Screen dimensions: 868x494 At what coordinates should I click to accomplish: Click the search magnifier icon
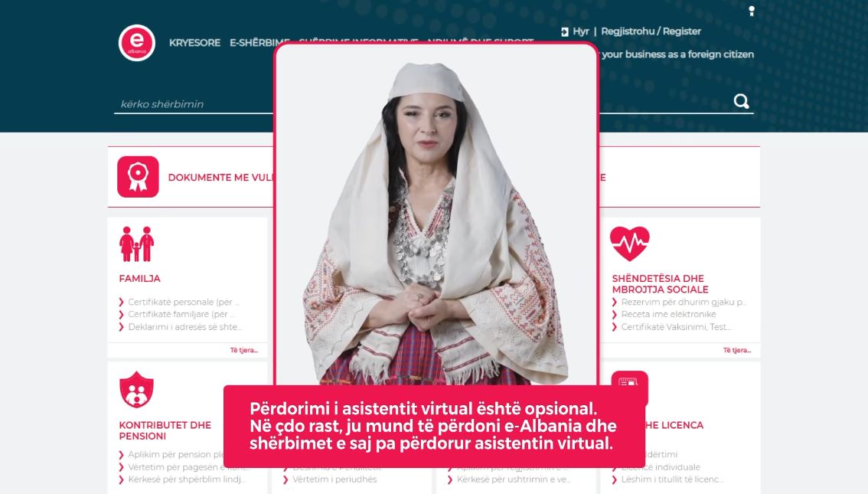point(741,101)
